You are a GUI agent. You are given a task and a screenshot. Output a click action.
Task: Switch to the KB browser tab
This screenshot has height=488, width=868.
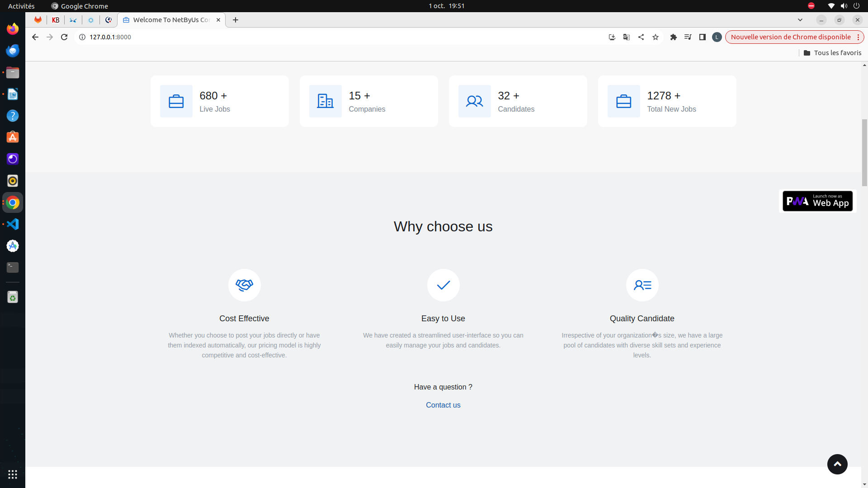(56, 20)
